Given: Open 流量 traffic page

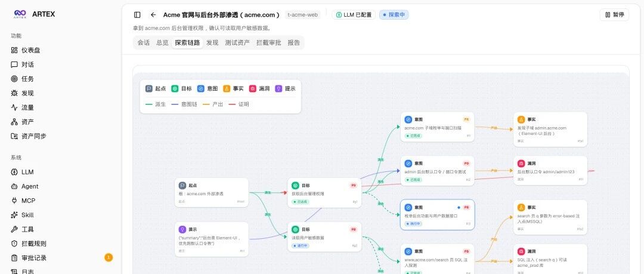Looking at the screenshot, I should [22, 107].
